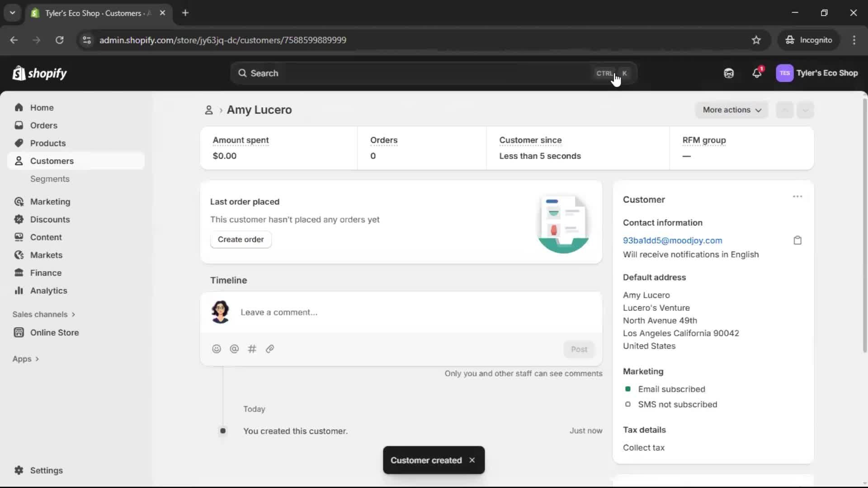
Task: Attach a link to the timeline comment
Action: coord(270,349)
